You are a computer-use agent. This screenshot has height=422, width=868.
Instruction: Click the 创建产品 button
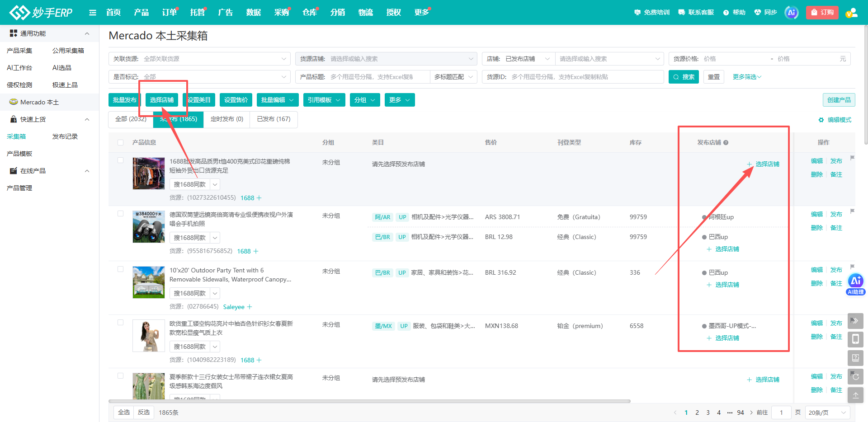[x=839, y=100]
